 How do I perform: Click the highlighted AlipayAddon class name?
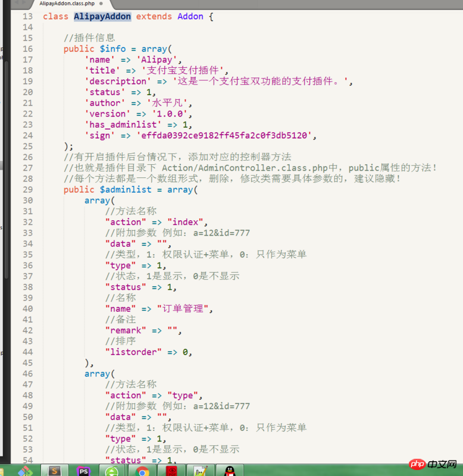(102, 16)
